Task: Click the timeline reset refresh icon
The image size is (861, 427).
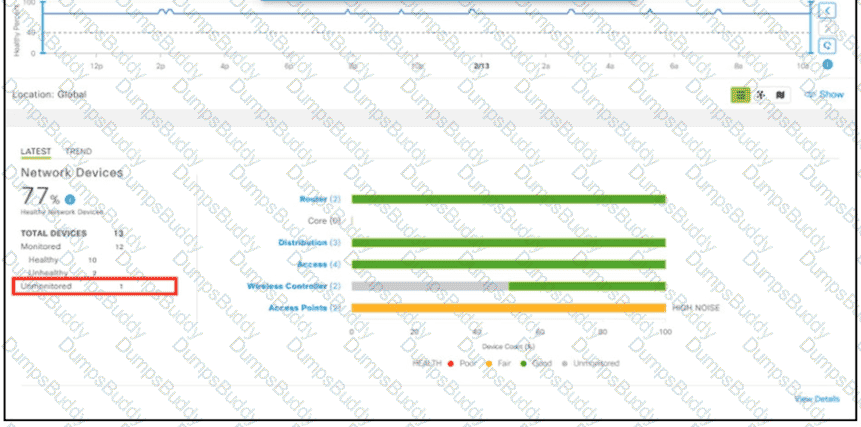Action: 827,46
